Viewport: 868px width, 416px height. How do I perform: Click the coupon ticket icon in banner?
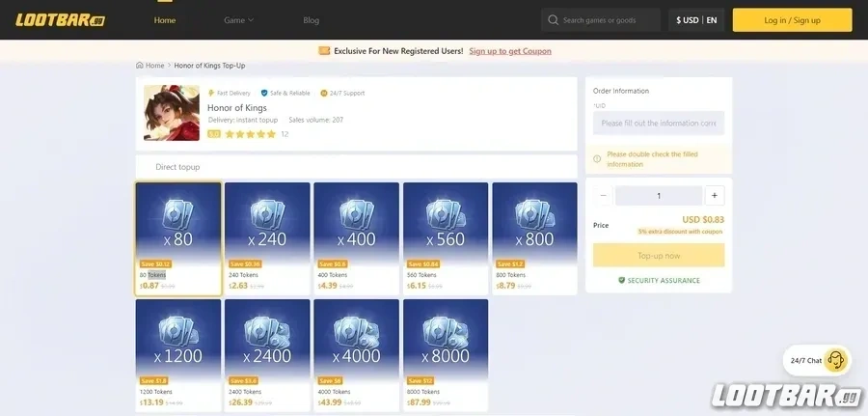point(324,51)
